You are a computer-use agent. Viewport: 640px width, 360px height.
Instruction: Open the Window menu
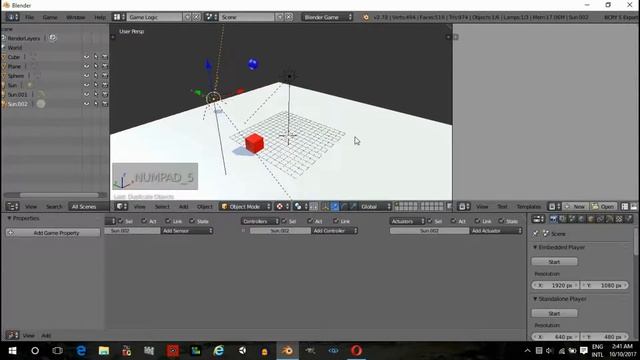(76, 17)
